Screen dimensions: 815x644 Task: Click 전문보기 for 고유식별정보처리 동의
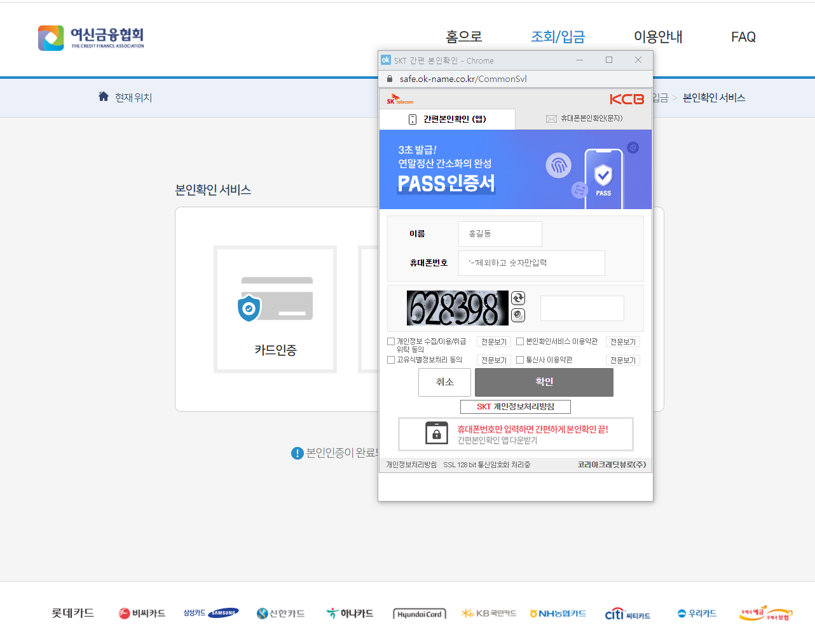coord(494,360)
